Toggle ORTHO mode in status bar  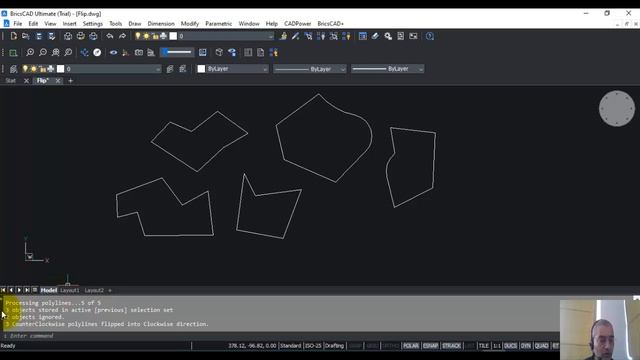390,346
